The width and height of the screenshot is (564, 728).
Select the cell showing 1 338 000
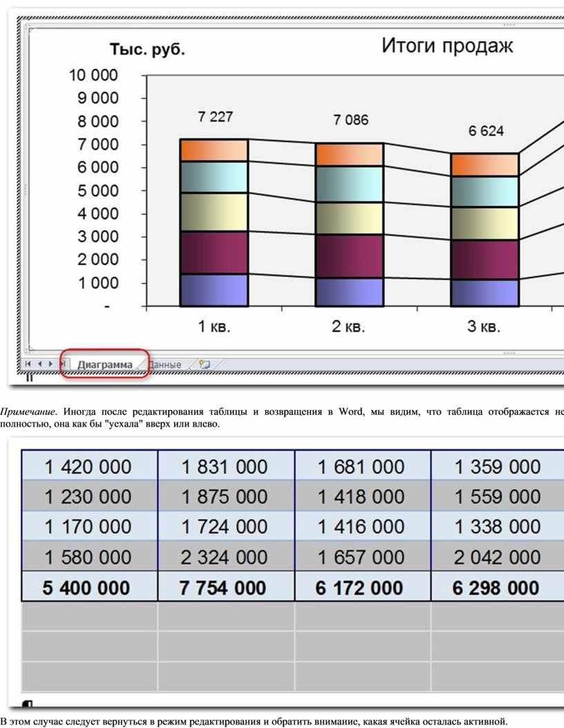[498, 527]
